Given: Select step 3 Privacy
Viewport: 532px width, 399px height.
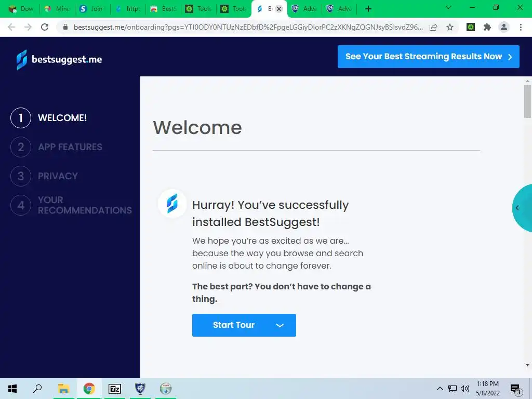Looking at the screenshot, I should [45, 176].
